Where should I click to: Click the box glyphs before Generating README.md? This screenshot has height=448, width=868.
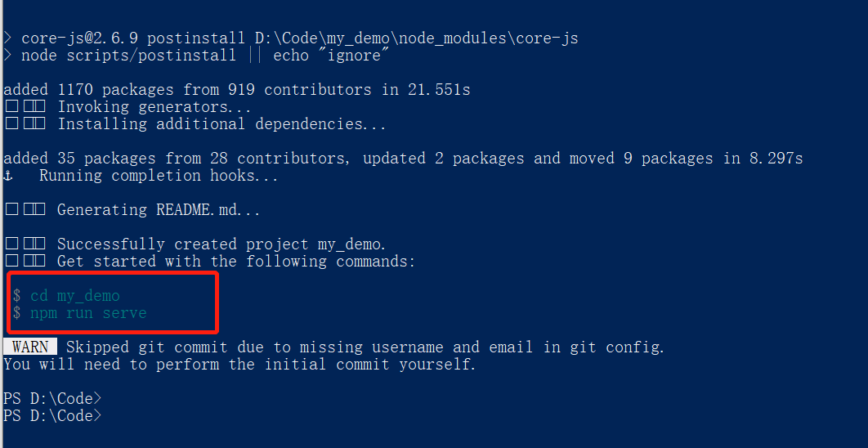(x=25, y=210)
